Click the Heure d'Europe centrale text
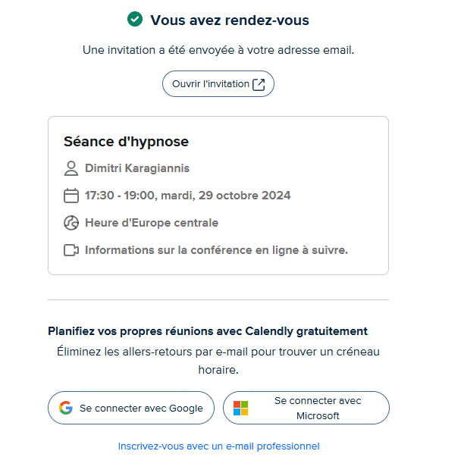Viewport: 464px width, 476px height. 152,223
